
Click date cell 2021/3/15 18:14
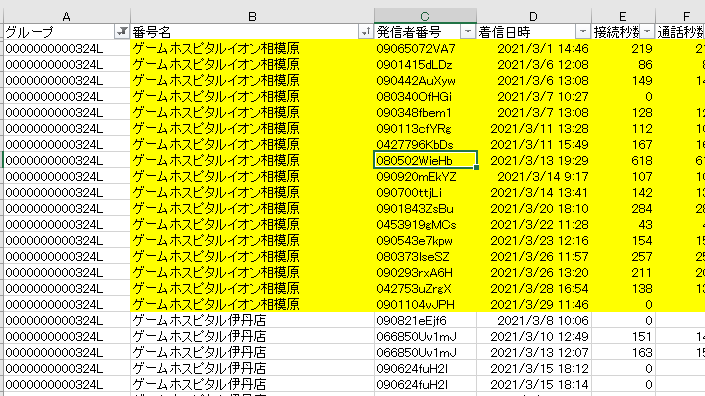(x=534, y=384)
